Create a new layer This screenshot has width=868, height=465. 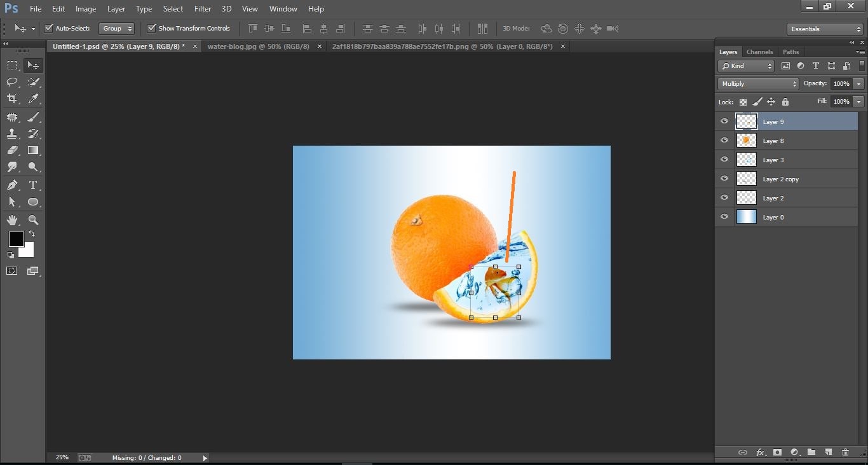pos(828,452)
